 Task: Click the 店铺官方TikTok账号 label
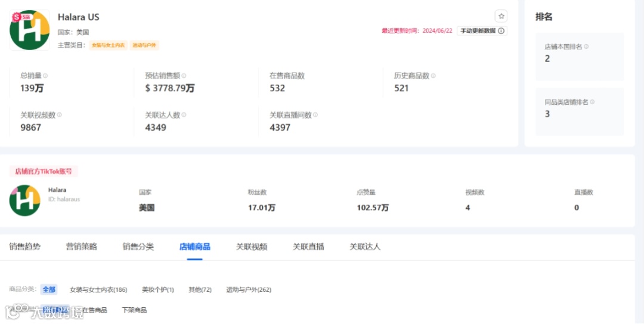click(44, 172)
